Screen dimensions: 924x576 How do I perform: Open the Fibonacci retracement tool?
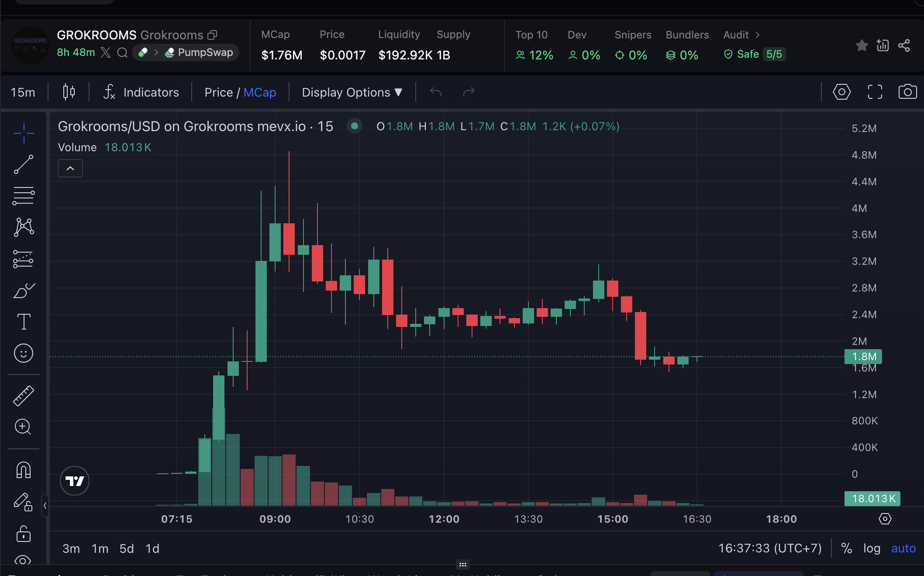(x=24, y=196)
